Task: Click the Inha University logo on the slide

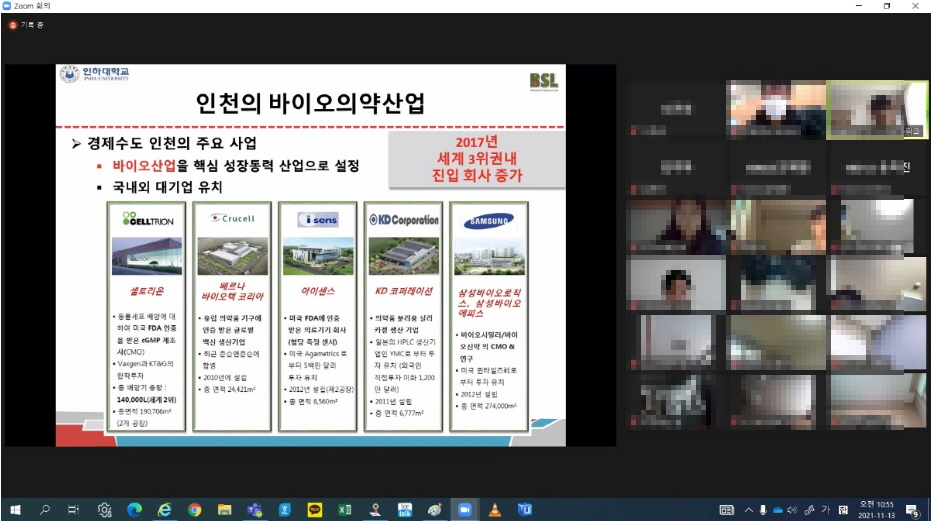Action: pos(94,74)
